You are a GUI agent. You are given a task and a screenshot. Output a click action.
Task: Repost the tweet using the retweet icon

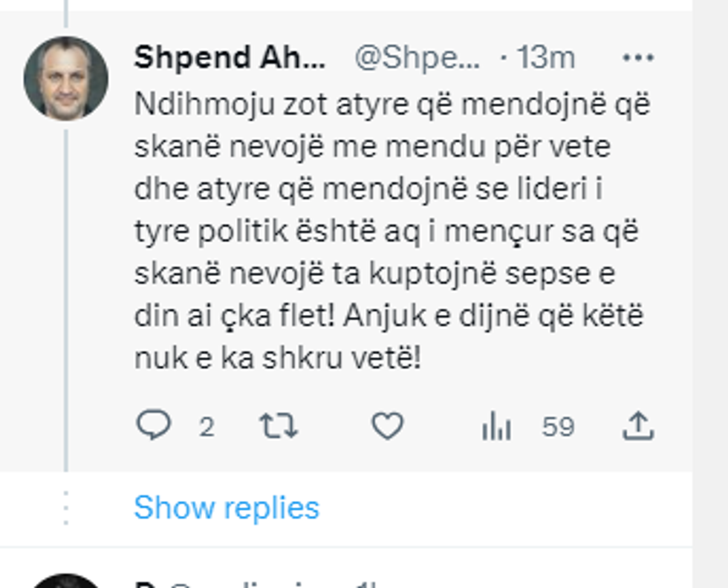pos(278,426)
